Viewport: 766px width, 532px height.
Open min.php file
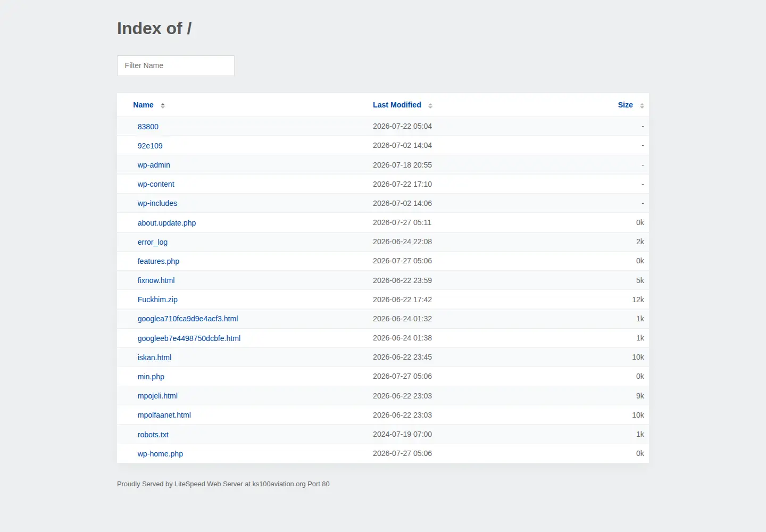(151, 377)
